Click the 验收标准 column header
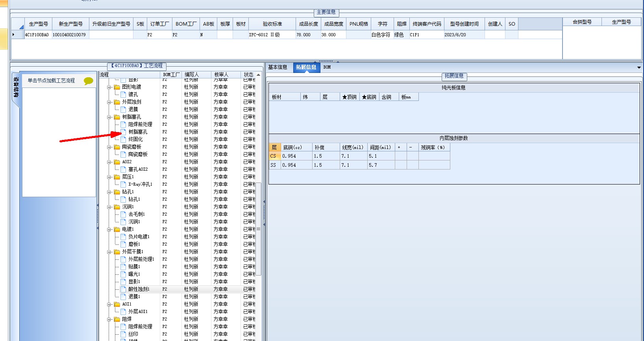Viewport: 644px width, 341px height. [x=272, y=24]
